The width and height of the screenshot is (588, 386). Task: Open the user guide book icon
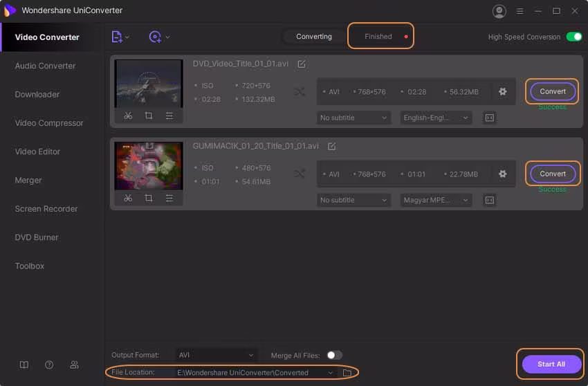click(x=24, y=365)
